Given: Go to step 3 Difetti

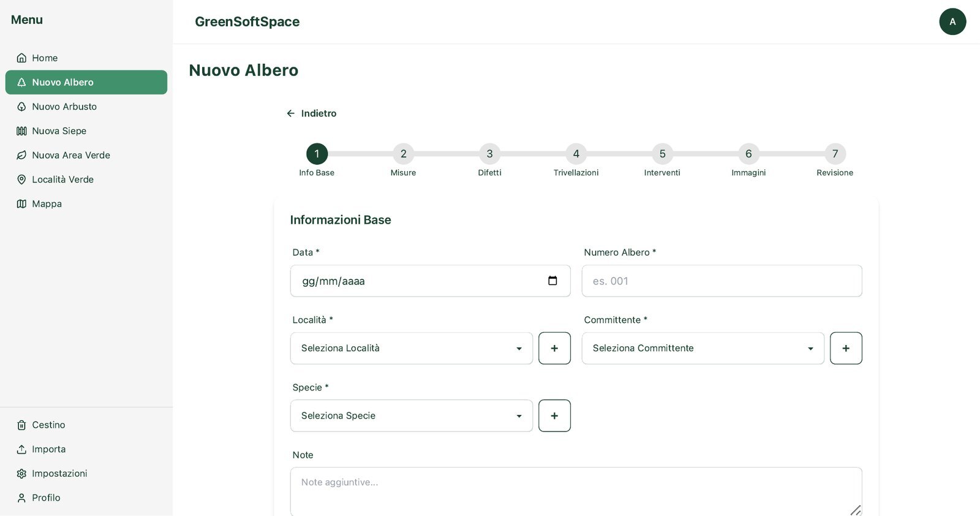Looking at the screenshot, I should [x=489, y=154].
